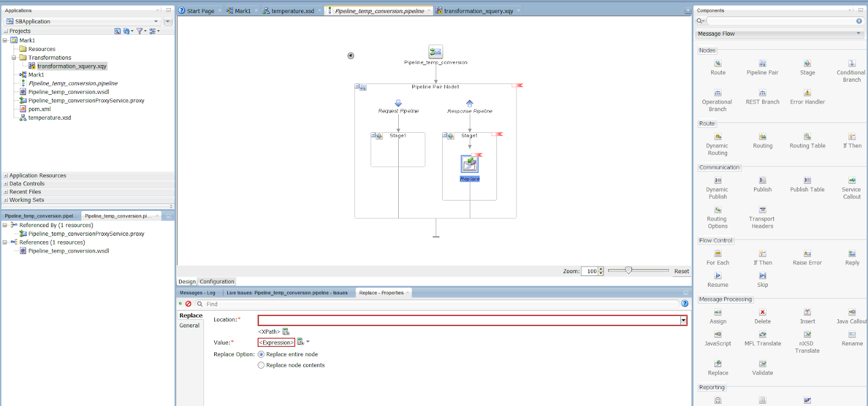This screenshot has height=406, width=868.
Task: Click the Reset zoom button
Action: pyautogui.click(x=681, y=272)
